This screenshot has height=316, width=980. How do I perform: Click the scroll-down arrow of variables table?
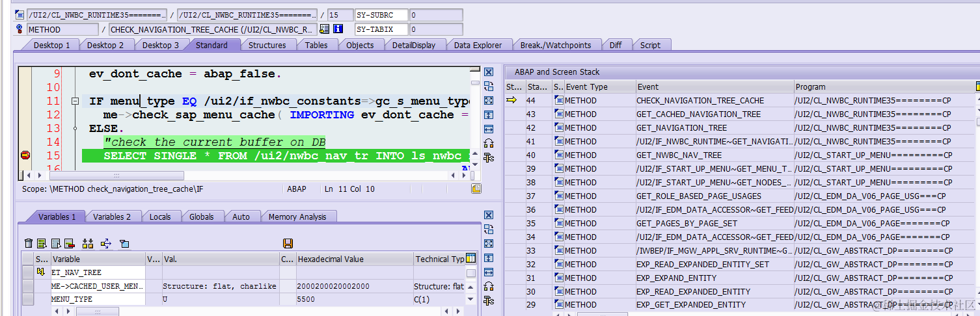click(x=471, y=300)
